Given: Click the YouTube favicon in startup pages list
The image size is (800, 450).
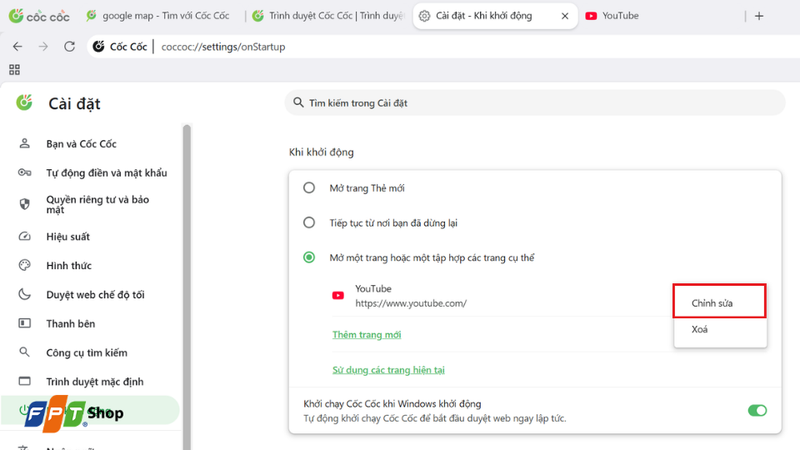Looking at the screenshot, I should click(338, 295).
